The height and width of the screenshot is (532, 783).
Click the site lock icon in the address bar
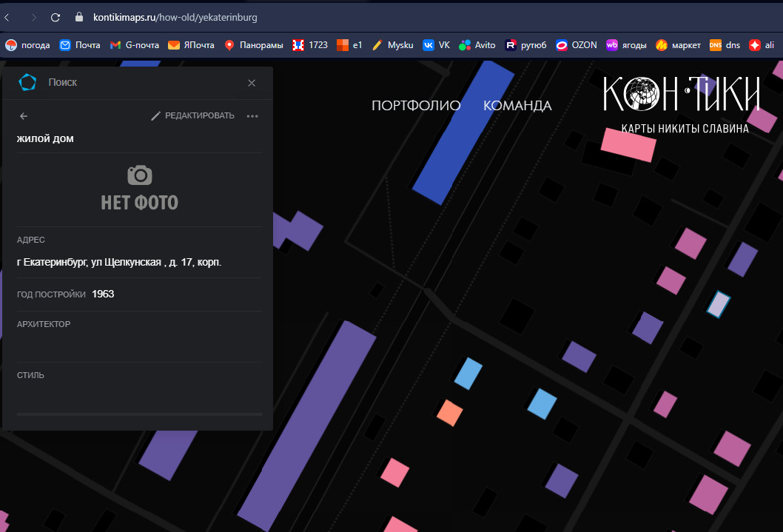[80, 17]
